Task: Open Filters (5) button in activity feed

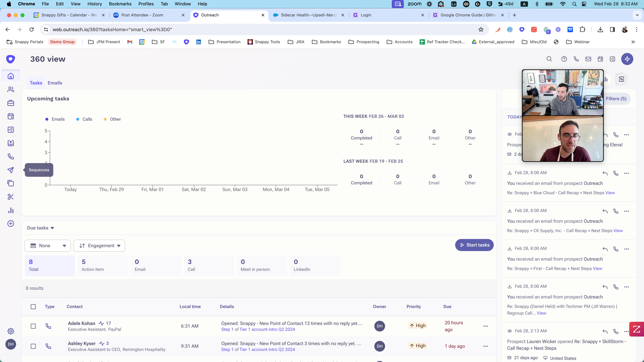Action: [x=616, y=99]
